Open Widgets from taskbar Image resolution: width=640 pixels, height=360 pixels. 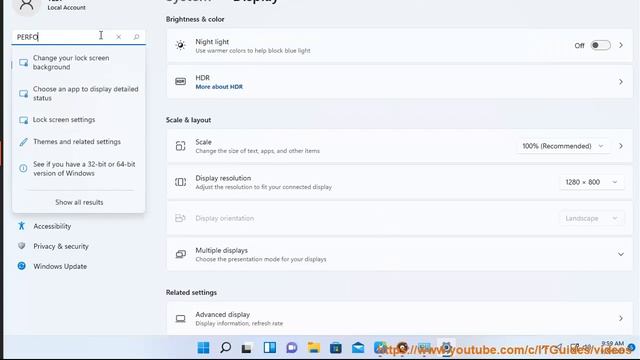point(269,348)
